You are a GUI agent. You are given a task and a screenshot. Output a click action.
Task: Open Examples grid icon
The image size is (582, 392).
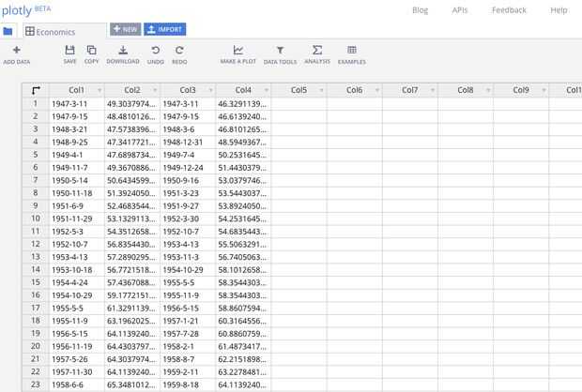click(x=352, y=50)
